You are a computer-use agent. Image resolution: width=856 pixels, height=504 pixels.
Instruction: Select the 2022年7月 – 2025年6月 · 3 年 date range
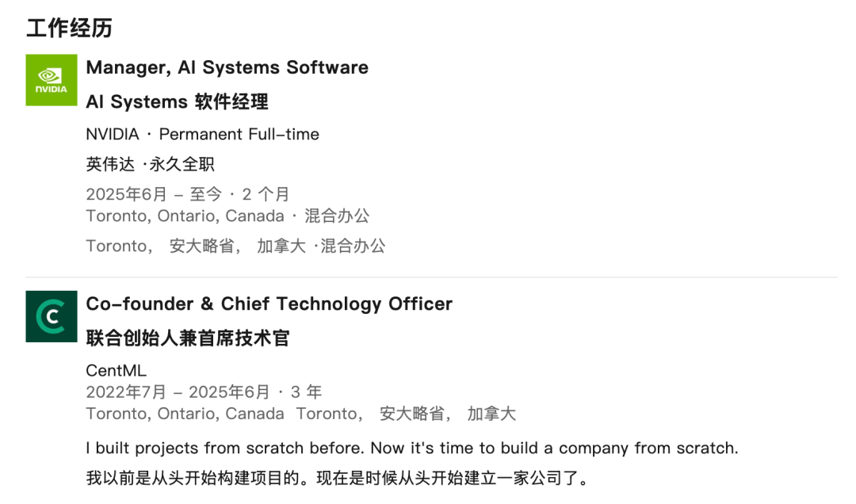coord(204,392)
